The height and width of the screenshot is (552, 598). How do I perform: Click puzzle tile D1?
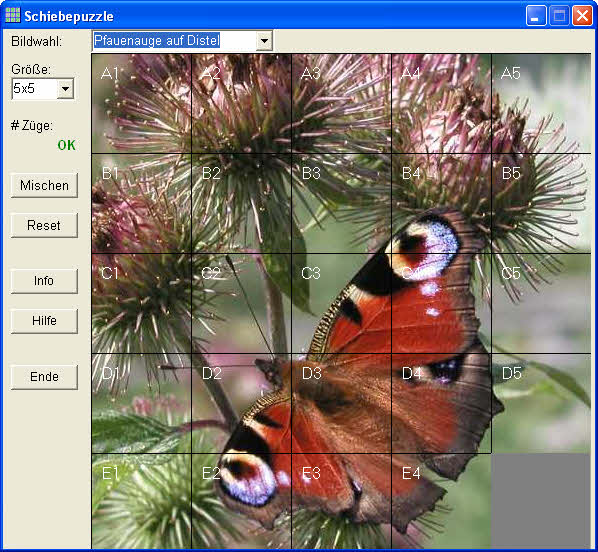141,404
